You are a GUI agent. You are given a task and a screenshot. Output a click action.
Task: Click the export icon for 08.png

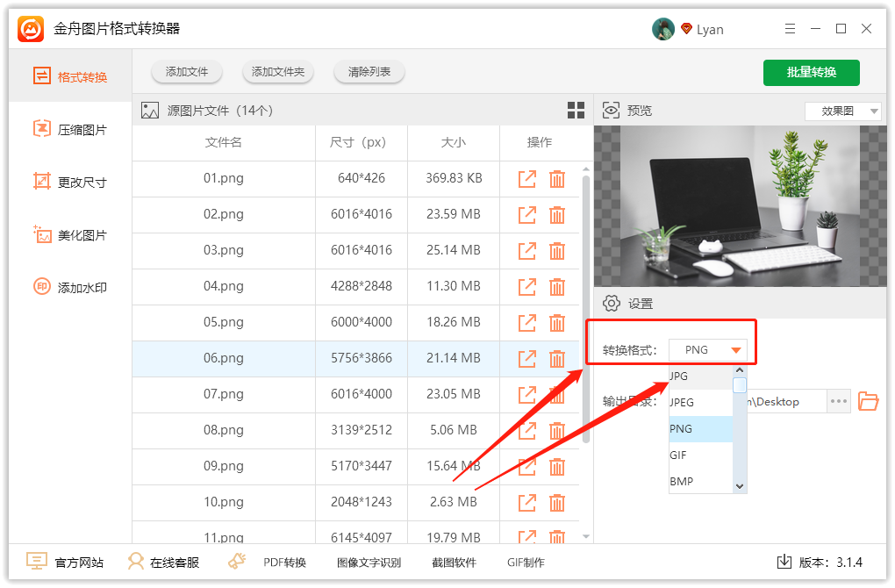coord(526,430)
